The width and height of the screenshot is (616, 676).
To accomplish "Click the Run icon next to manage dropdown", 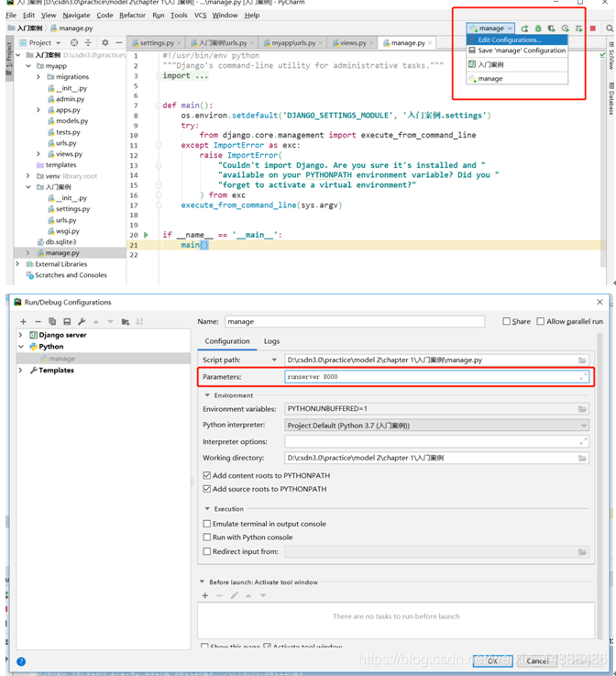I will (524, 28).
